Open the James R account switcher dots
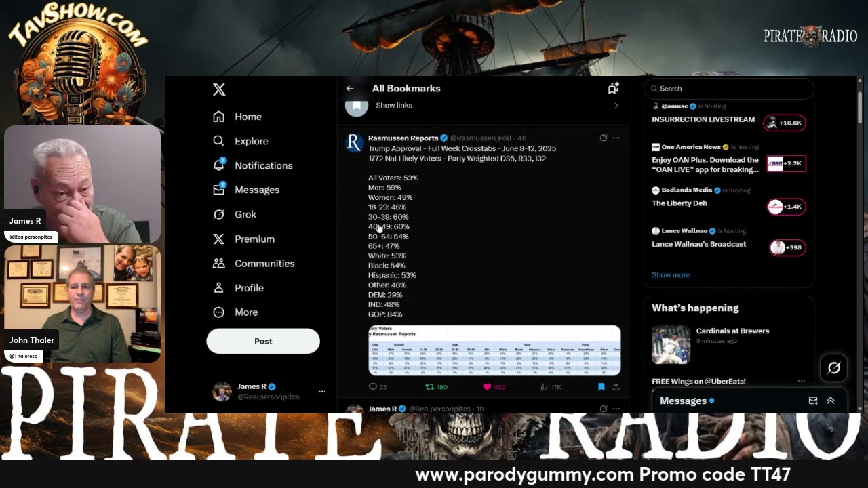 322,391
